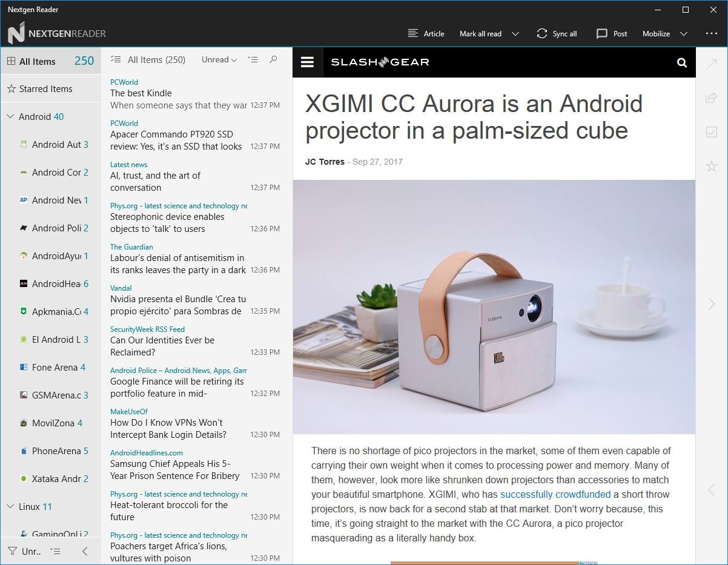Open the El Android L feed icon
The width and height of the screenshot is (728, 565).
[24, 340]
